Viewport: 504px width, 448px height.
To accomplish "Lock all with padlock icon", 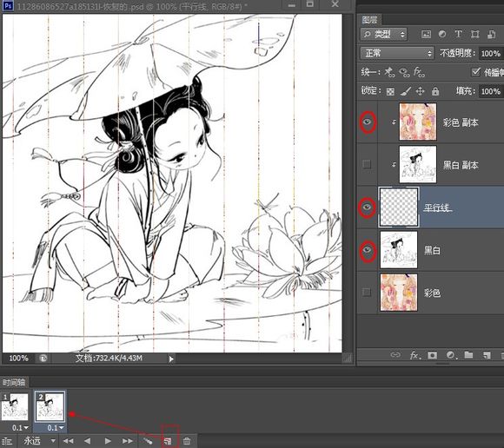I will (435, 91).
